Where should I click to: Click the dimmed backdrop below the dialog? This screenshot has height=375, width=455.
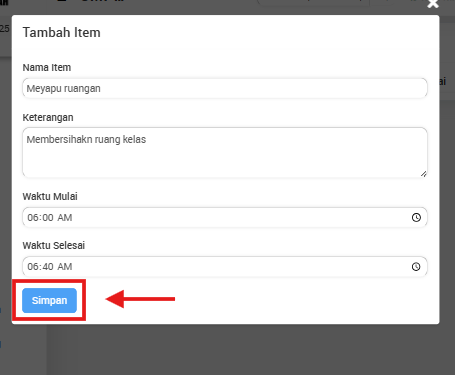233,350
